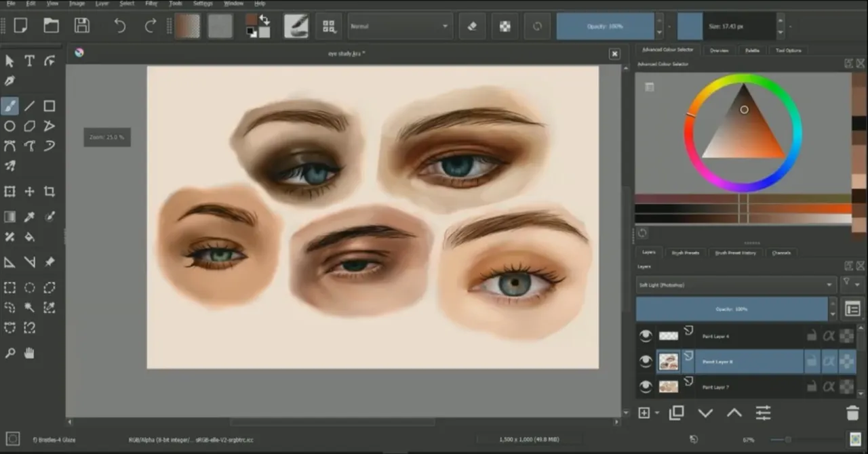Select the Transform tool

(x=9, y=192)
